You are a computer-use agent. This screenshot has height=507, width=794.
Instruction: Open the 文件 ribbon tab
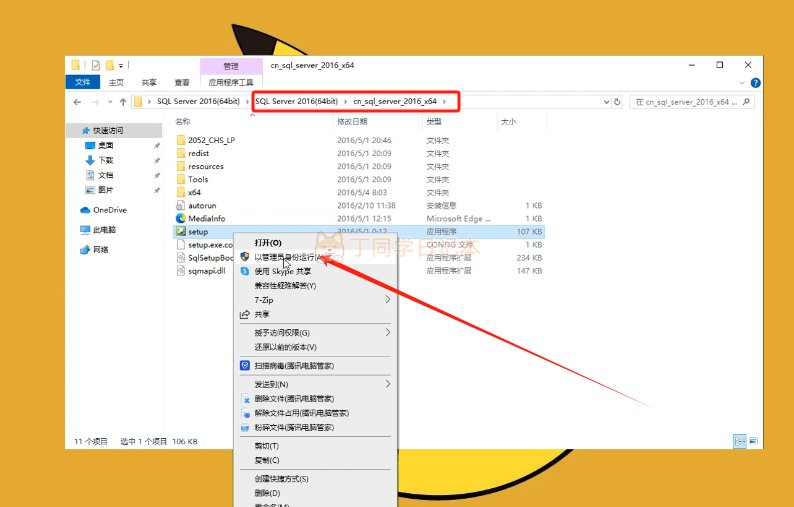[83, 82]
